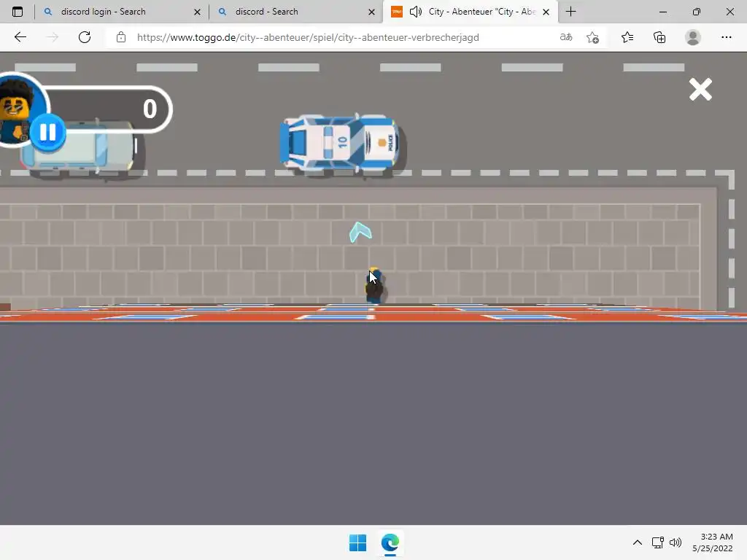Open the Favorites list

pyautogui.click(x=627, y=37)
